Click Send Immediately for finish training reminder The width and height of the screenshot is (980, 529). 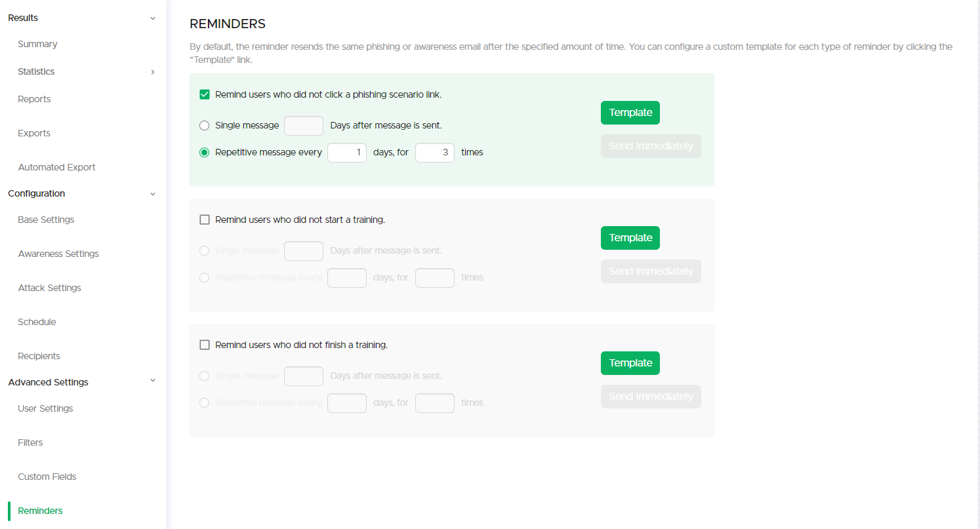pyautogui.click(x=651, y=397)
